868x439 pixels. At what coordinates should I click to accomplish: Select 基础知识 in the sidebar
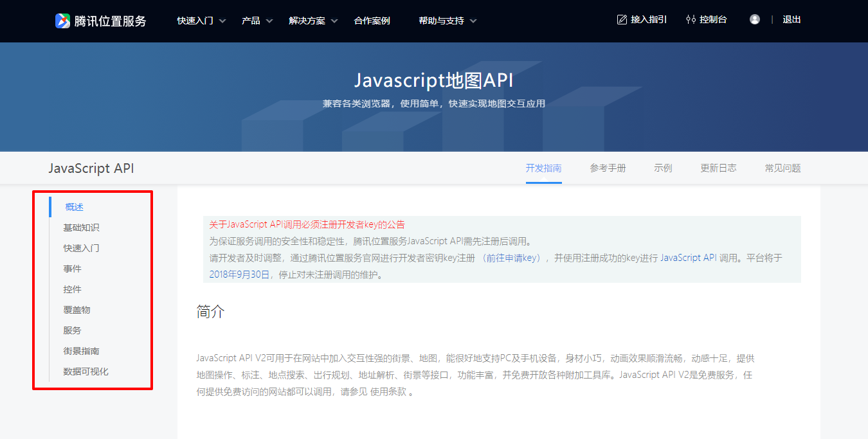click(81, 228)
